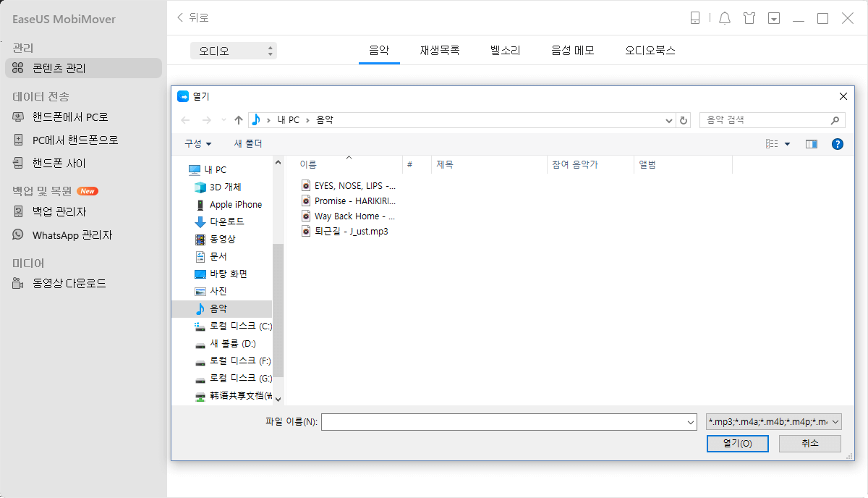Click the 열기(O) button
868x498 pixels.
[737, 444]
